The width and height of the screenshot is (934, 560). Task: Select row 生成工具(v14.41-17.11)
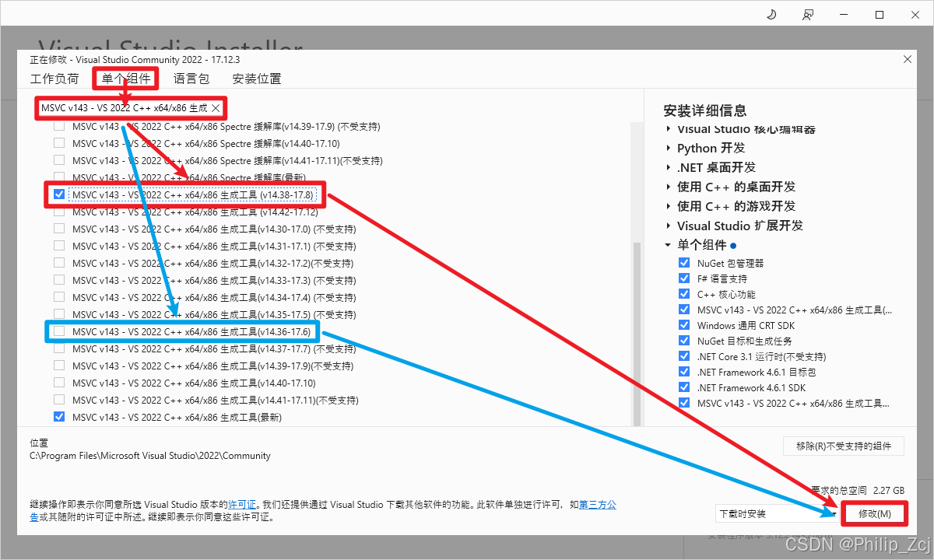215,400
